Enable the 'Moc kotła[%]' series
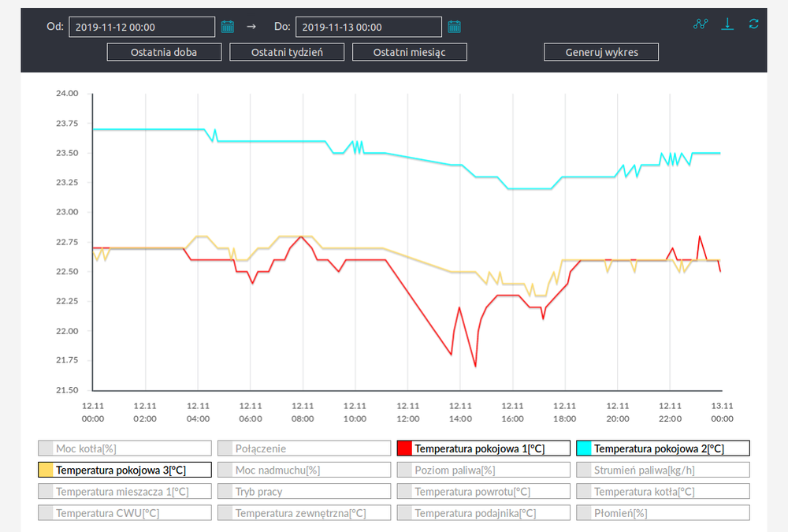The image size is (788, 532). tap(125, 448)
